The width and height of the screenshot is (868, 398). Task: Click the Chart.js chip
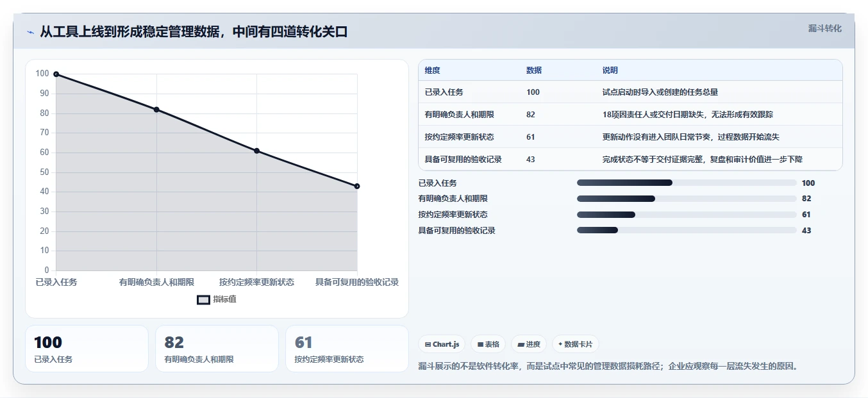coord(442,344)
